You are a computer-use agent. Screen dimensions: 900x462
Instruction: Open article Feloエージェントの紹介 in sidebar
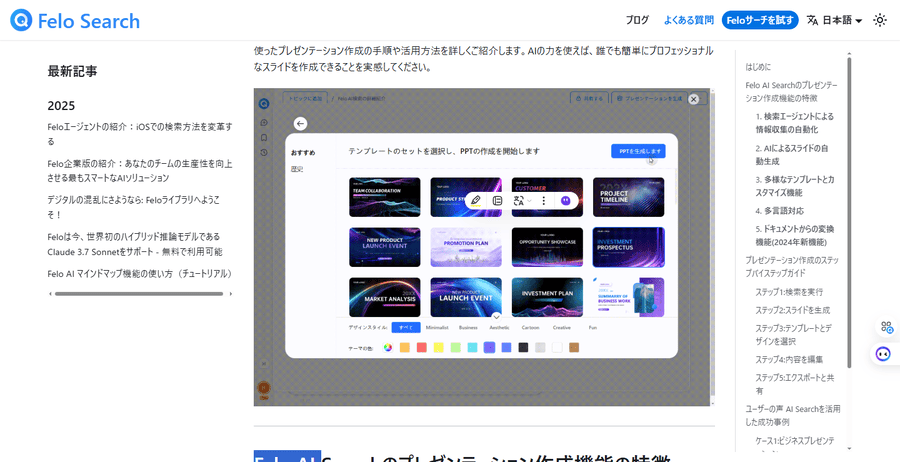tap(140, 134)
